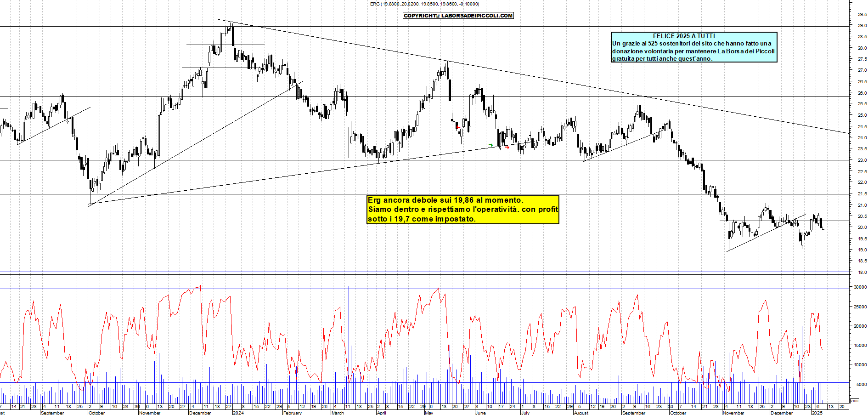Image resolution: width=868 pixels, height=415 pixels.
Task: Click the 26.0 price axis label
Action: click(862, 93)
